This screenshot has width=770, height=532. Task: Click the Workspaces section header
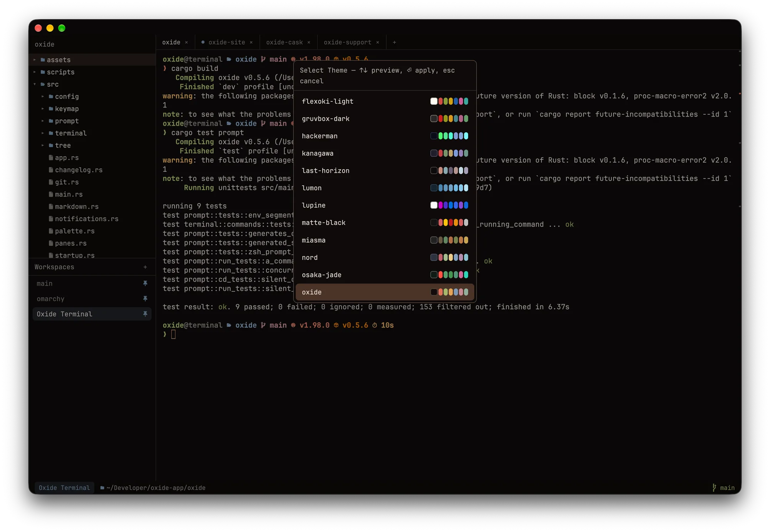pyautogui.click(x=54, y=267)
